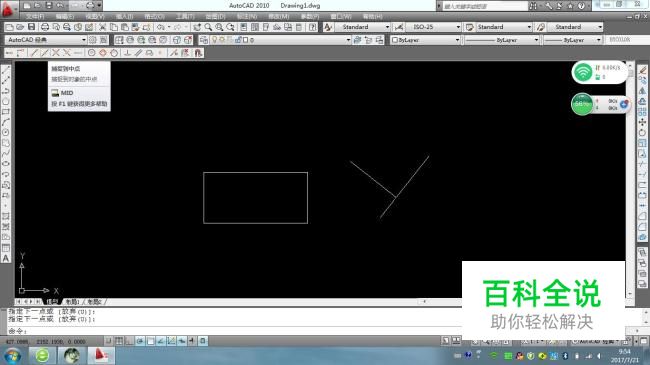Switch to 布局1 layout tab
This screenshot has height=365, width=650.
click(73, 302)
